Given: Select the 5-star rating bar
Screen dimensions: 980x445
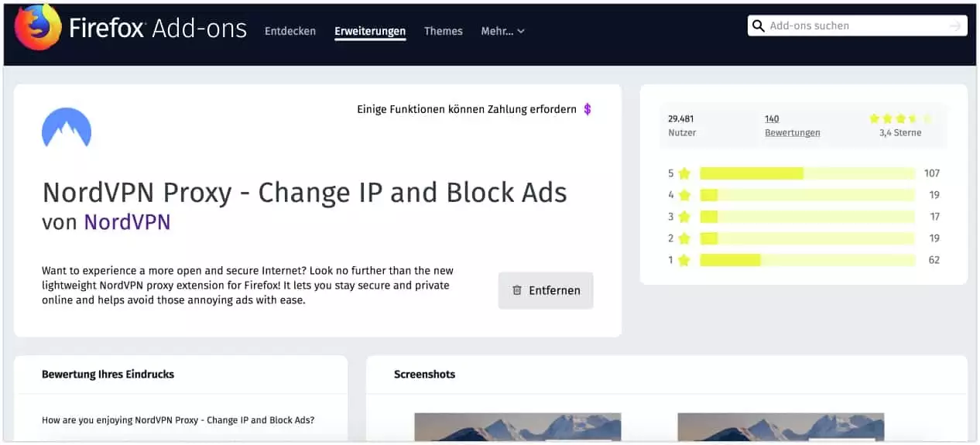Looking at the screenshot, I should 807,173.
